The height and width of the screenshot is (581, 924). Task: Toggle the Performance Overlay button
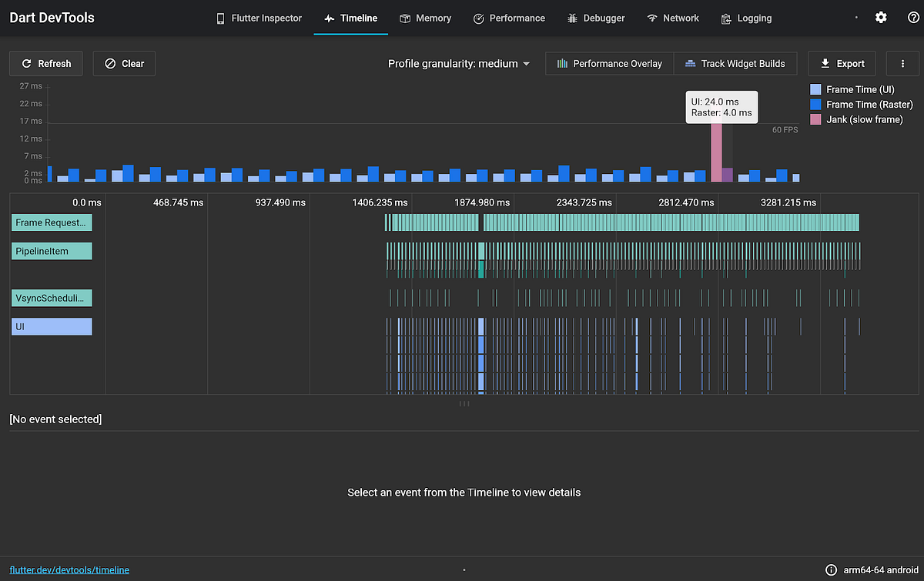[x=610, y=64]
